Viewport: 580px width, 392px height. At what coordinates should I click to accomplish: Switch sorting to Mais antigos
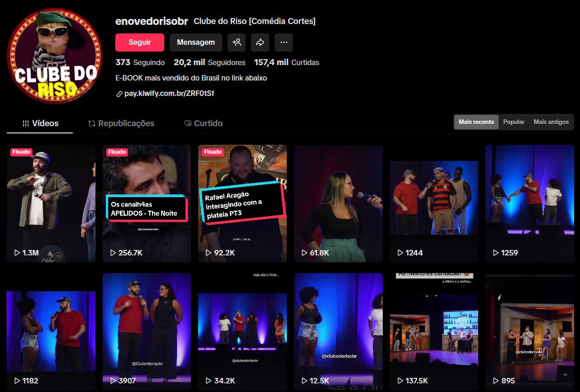click(550, 122)
